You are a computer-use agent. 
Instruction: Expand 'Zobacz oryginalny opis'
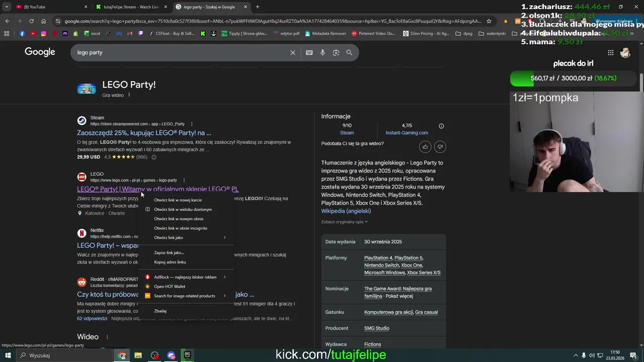click(344, 222)
